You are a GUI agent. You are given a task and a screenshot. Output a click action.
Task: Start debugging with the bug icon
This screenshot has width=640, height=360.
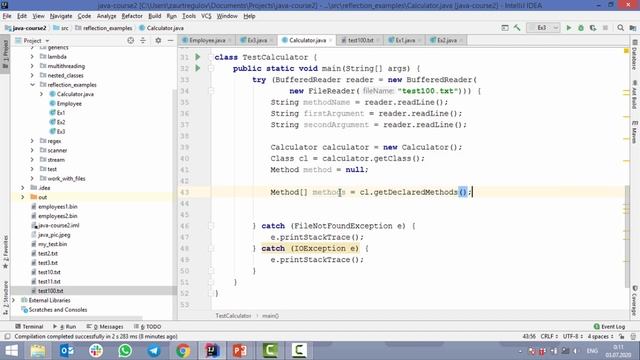click(x=580, y=28)
